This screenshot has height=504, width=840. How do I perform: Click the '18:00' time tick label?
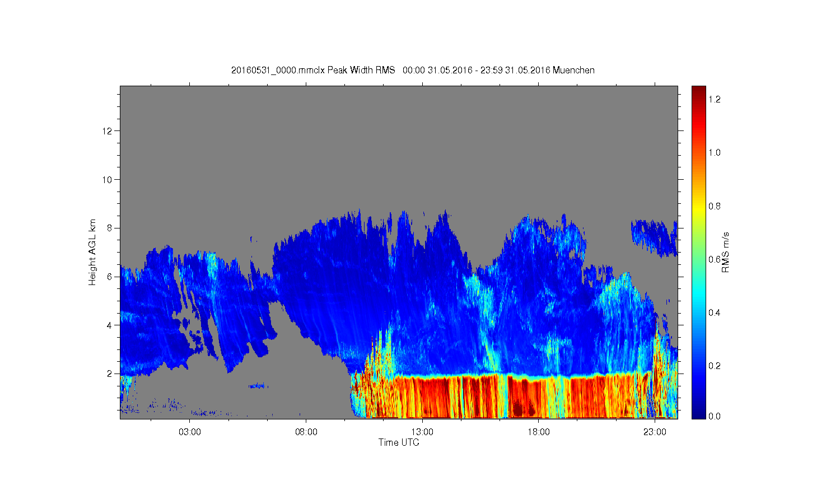click(539, 432)
